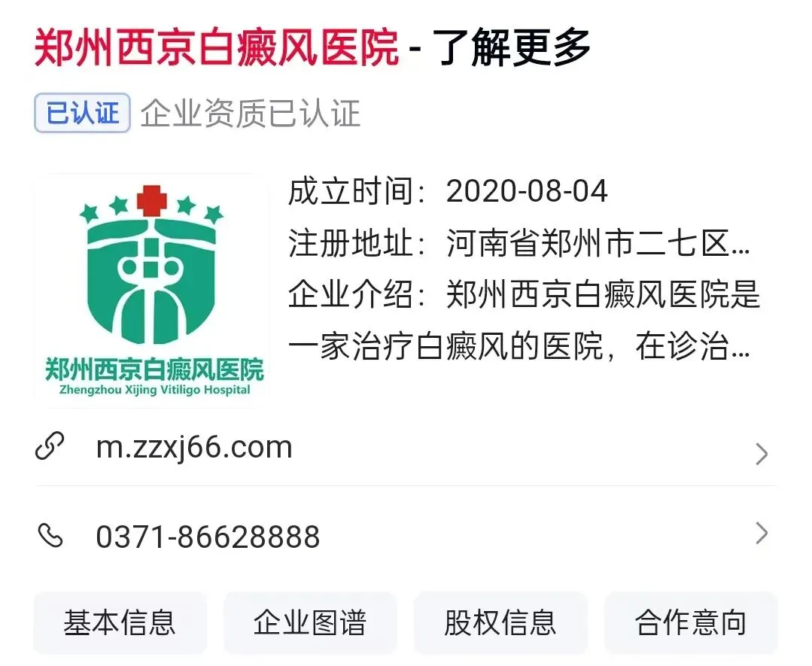The height and width of the screenshot is (666, 812).
Task: Call the number 0371-86628888
Action: coord(208,537)
